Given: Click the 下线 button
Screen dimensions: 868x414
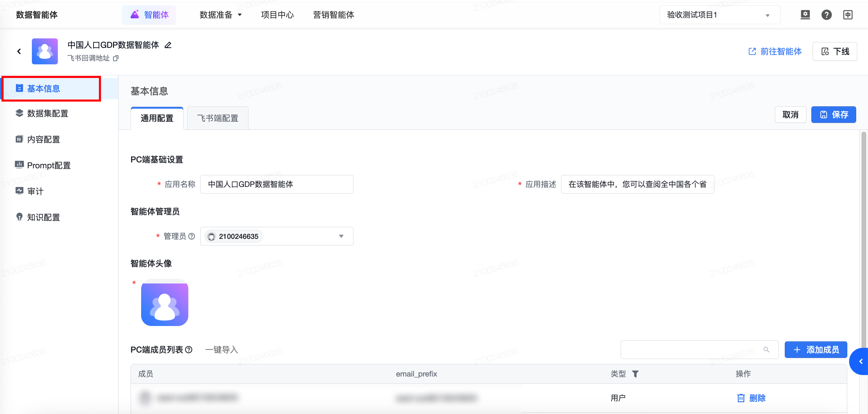Looking at the screenshot, I should [x=835, y=51].
